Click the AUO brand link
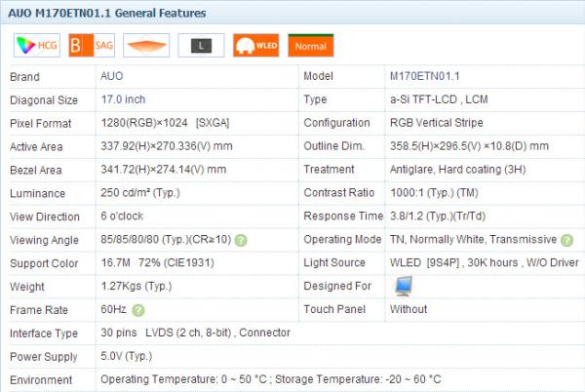 click(x=111, y=76)
